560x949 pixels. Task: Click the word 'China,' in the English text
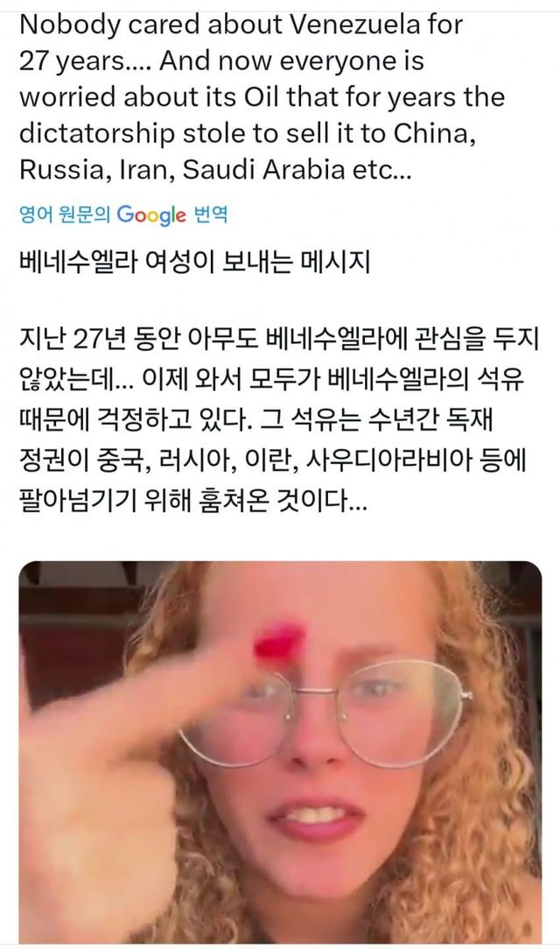pos(434,134)
